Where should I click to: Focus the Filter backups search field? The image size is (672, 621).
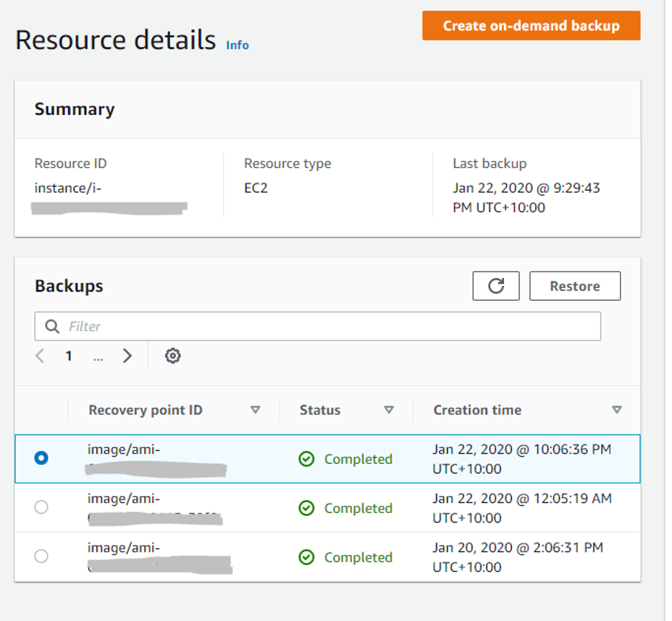pyautogui.click(x=329, y=327)
